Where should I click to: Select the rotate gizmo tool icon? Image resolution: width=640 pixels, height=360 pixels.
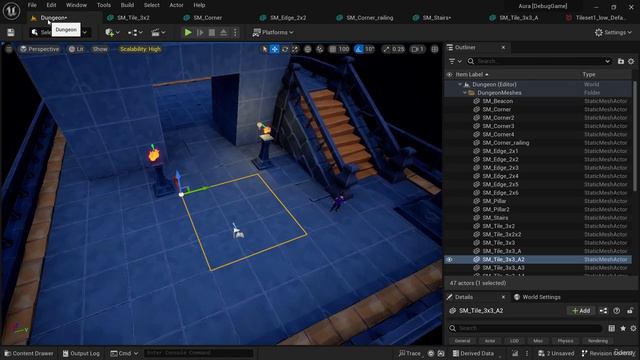pos(285,49)
